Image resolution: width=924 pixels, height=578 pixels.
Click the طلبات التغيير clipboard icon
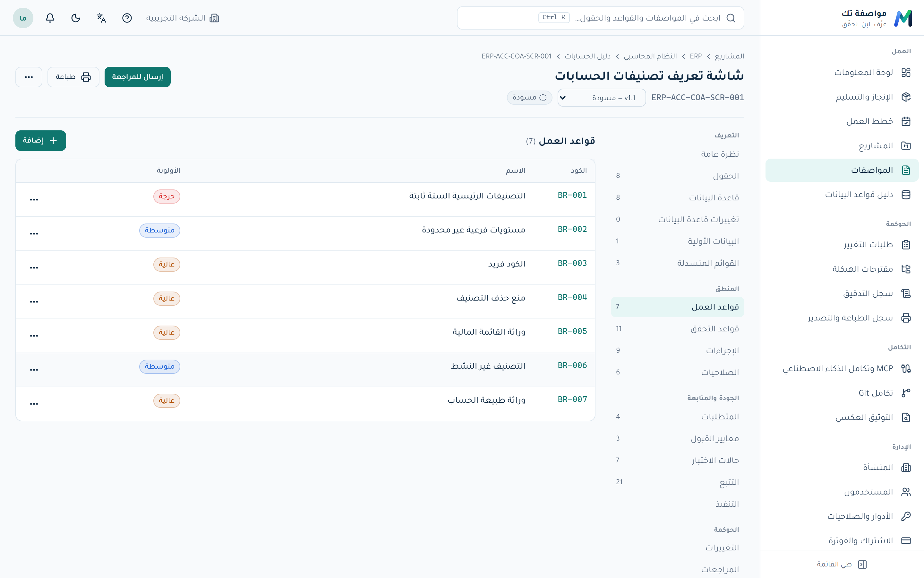pyautogui.click(x=906, y=245)
